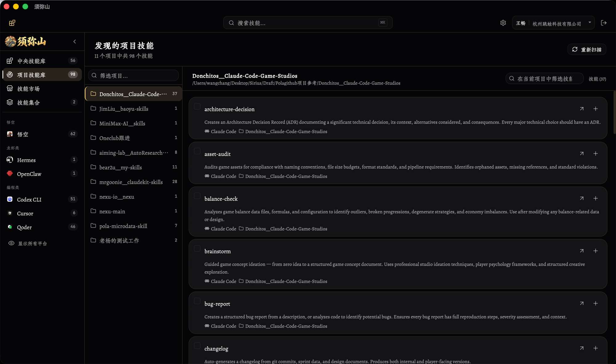Screen dimensions: 616x364
Task: Add architecture-decision with the plus icon
Action: (596, 109)
